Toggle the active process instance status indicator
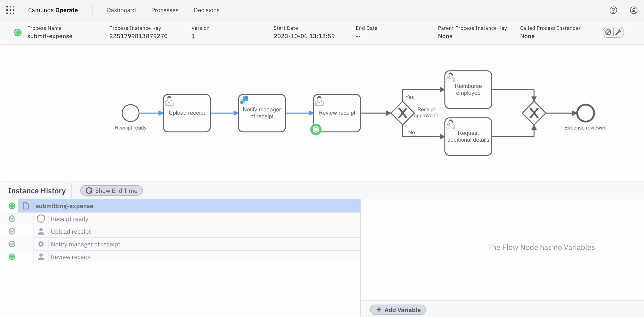 (x=16, y=32)
